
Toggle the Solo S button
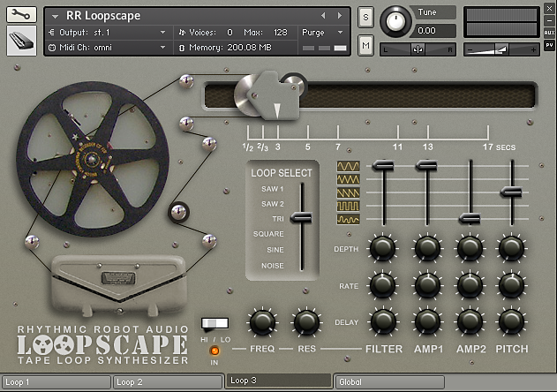pos(365,17)
